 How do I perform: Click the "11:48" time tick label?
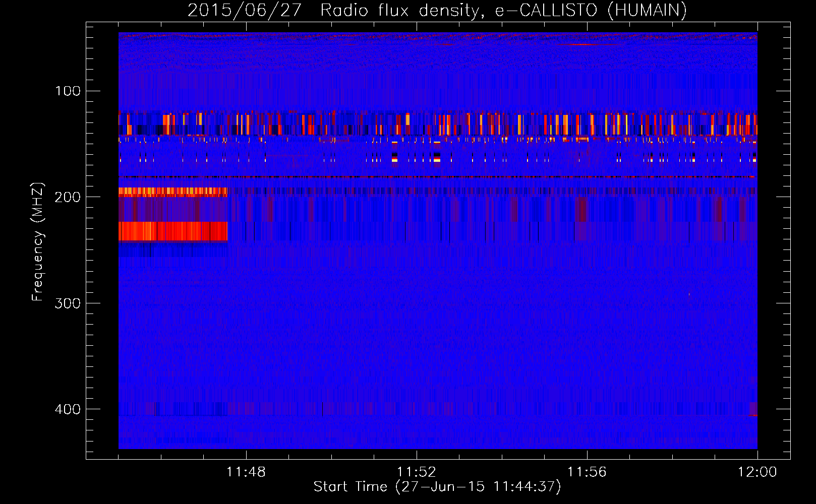click(x=246, y=472)
